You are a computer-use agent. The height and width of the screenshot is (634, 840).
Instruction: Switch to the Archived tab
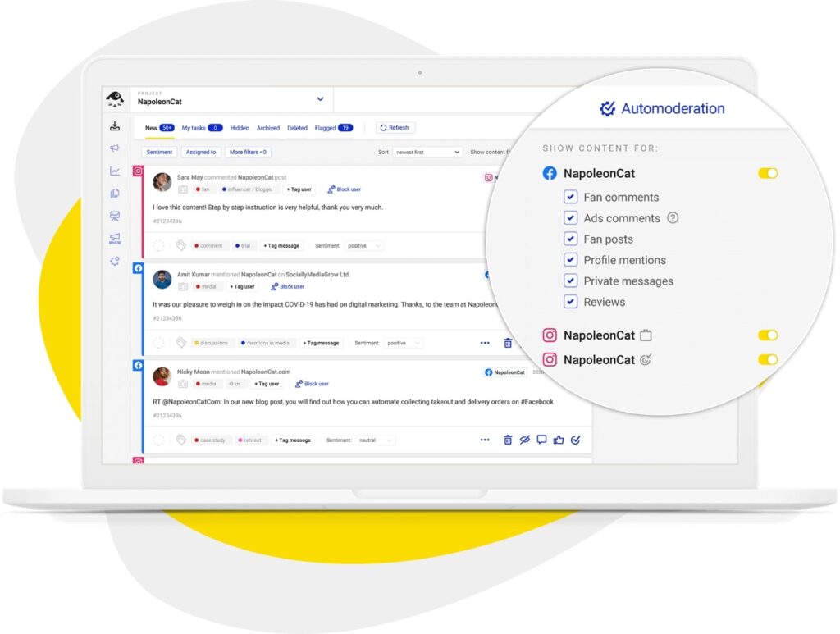pyautogui.click(x=268, y=128)
